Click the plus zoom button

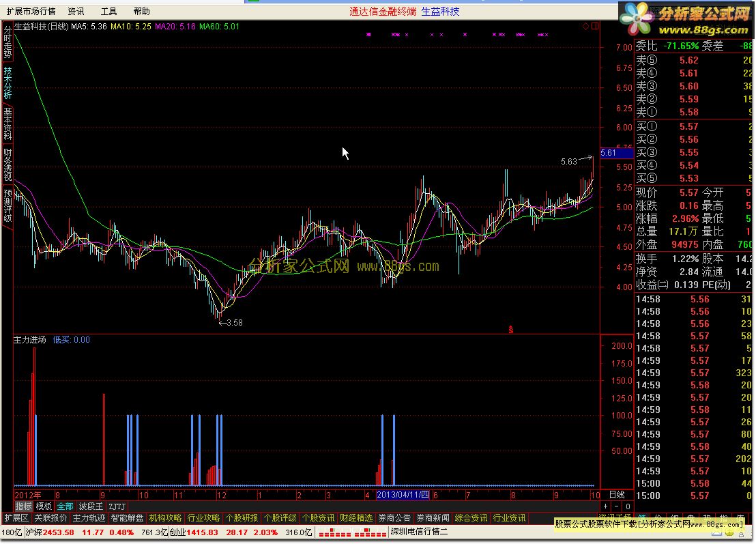click(606, 506)
